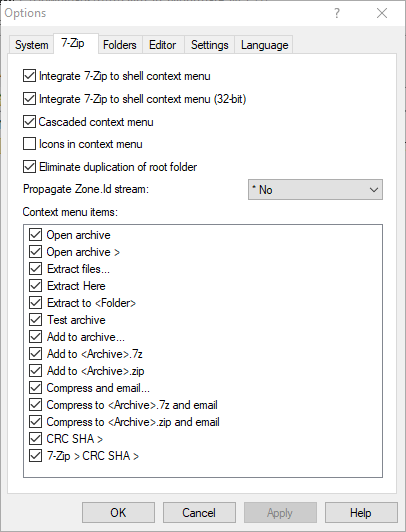Viewport: 406px width, 532px height.
Task: Disable Test archive menu item
Action: pyautogui.click(x=35, y=320)
